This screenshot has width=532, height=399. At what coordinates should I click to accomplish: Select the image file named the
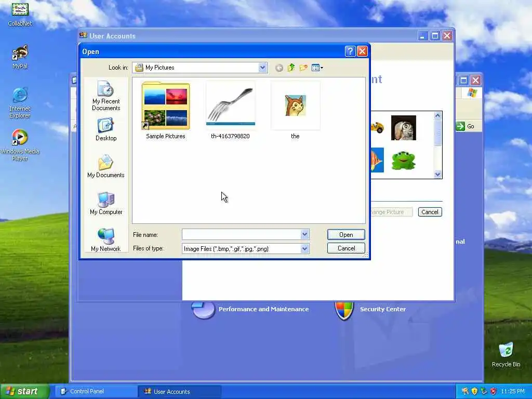(x=295, y=111)
